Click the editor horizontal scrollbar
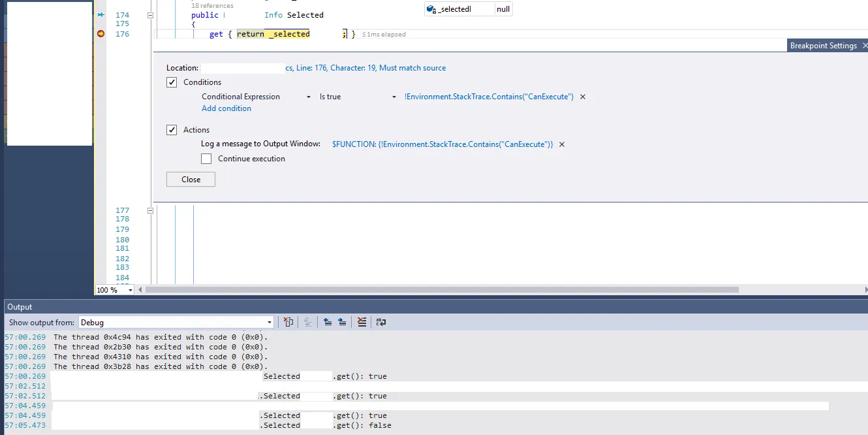 442,289
